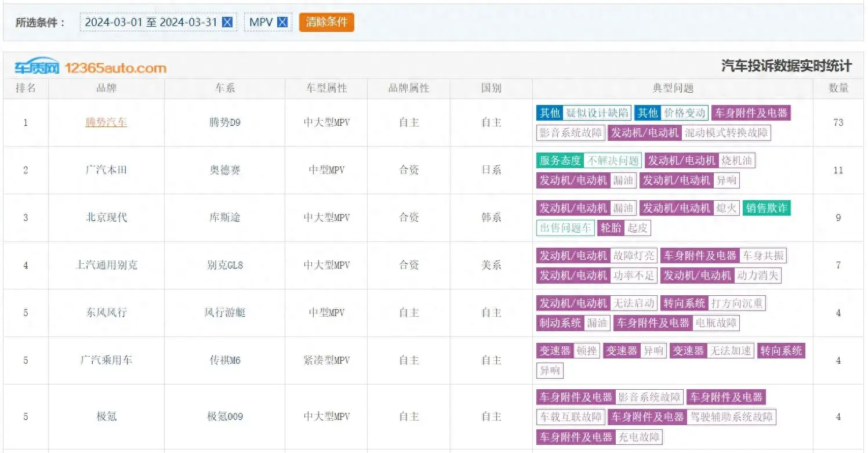Select the 上汽通用别克 brand cell
The image size is (868, 453).
(x=106, y=265)
